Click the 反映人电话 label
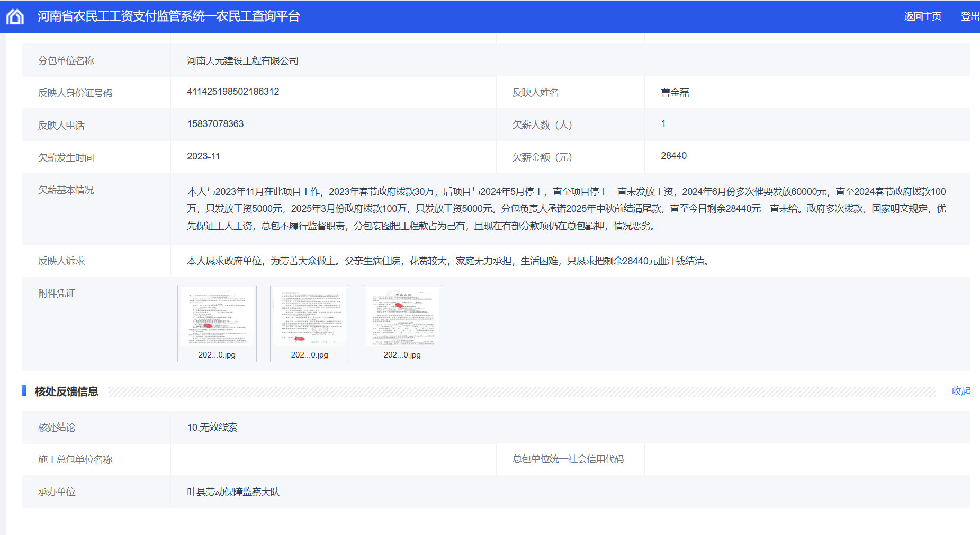This screenshot has width=980, height=535. click(61, 126)
